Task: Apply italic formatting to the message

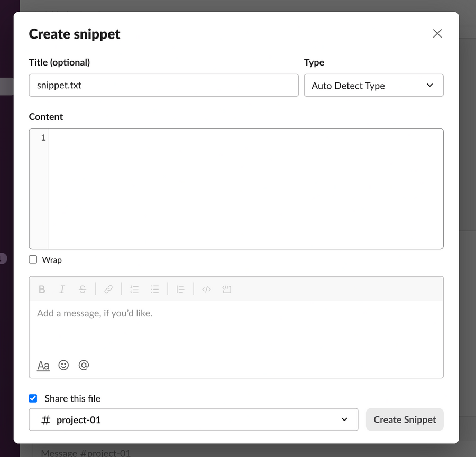Action: [x=62, y=289]
